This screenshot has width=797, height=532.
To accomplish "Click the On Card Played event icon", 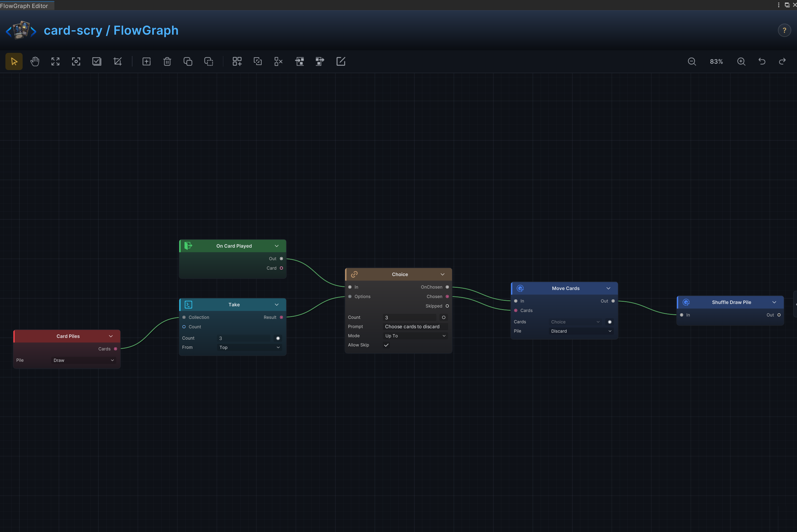I will point(188,246).
